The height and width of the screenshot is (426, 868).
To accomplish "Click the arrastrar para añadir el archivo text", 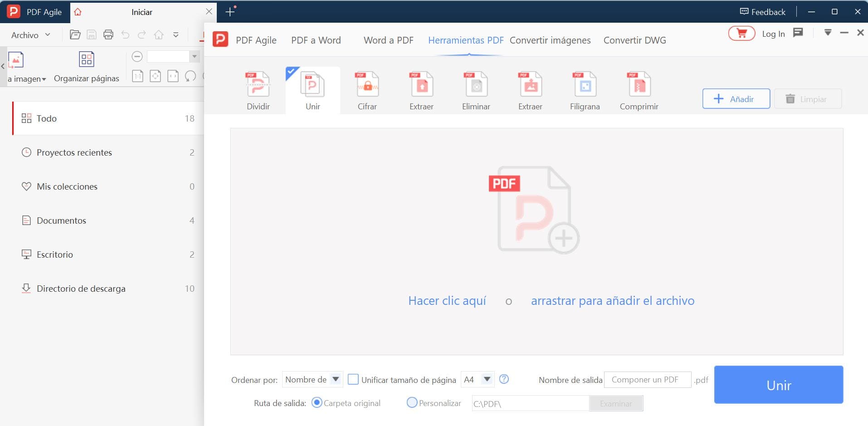I will (x=613, y=301).
